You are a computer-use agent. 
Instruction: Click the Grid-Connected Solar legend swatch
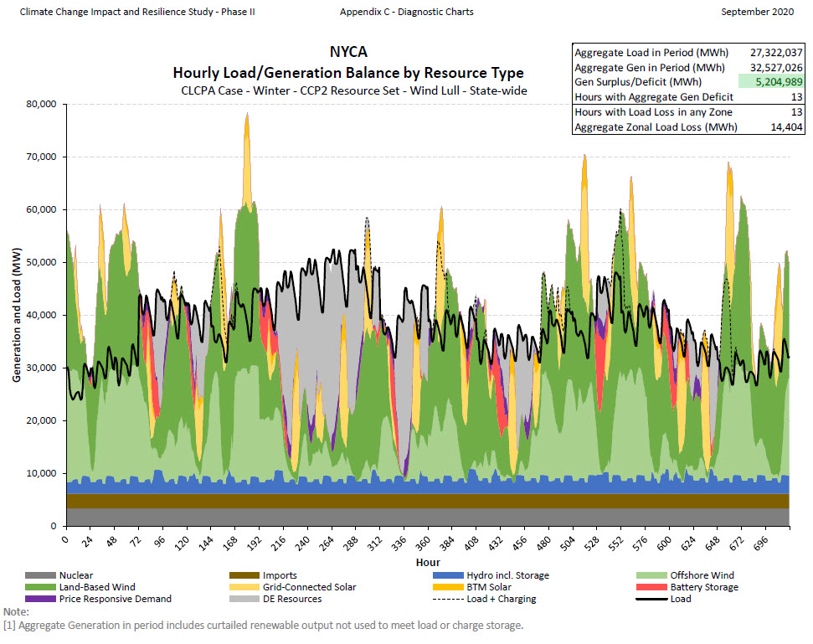244,587
